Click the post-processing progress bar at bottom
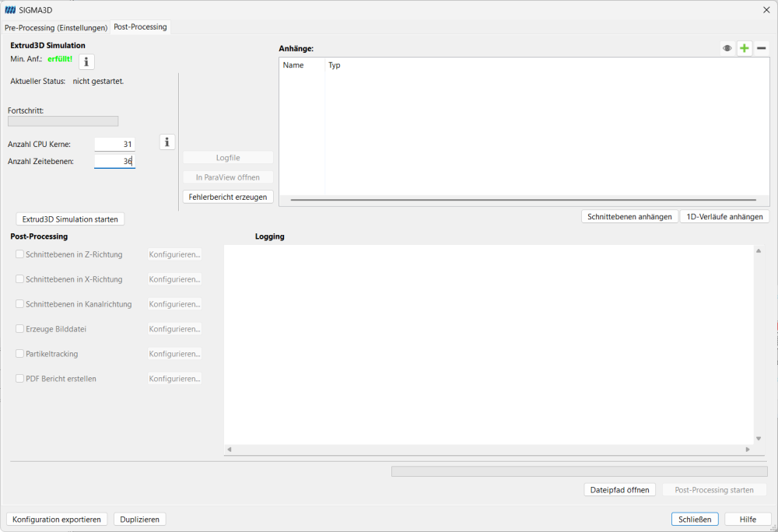This screenshot has width=778, height=532. click(580, 471)
